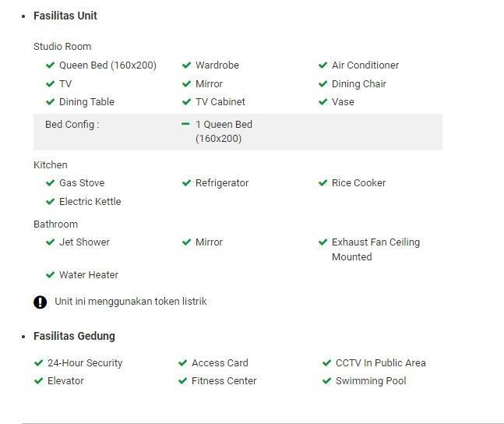504x424 pixels.
Task: Click the electricity token notice text
Action: tap(130, 302)
